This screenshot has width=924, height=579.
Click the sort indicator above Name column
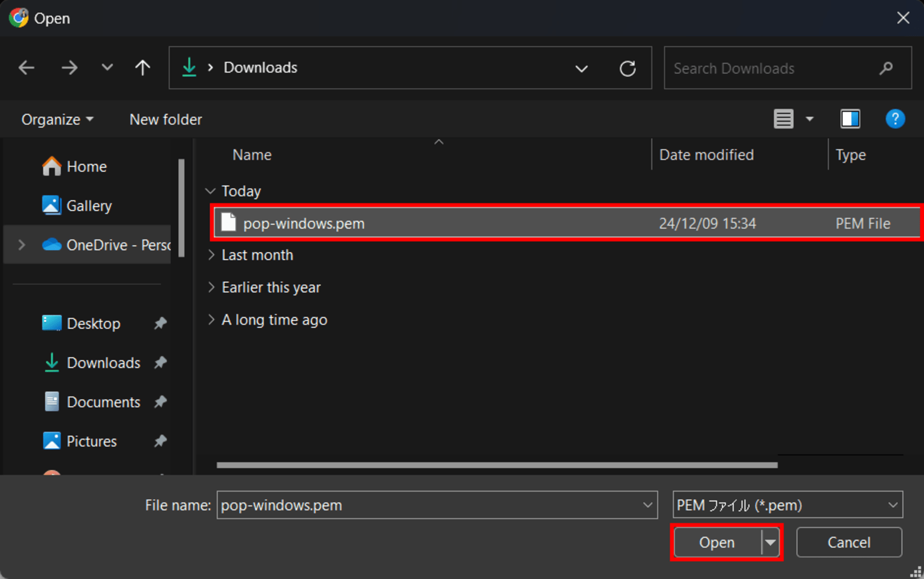tap(439, 142)
